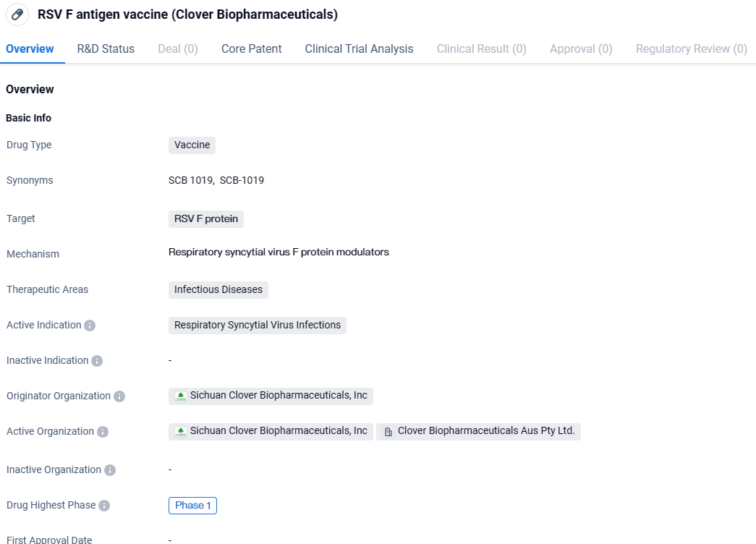Click info icon beside Drug Highest Phase
Screen dimensions: 756x544
coord(104,506)
